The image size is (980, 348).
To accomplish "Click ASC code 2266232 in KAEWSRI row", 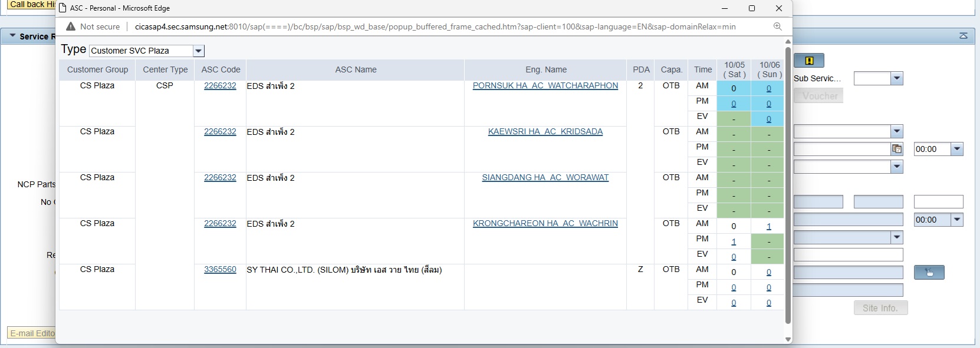I will tap(220, 131).
